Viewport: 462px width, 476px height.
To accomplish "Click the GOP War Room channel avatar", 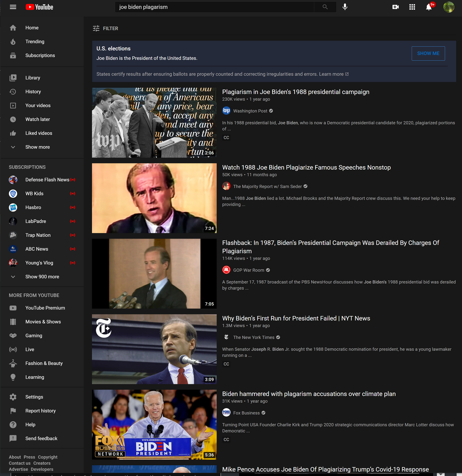I will click(226, 270).
